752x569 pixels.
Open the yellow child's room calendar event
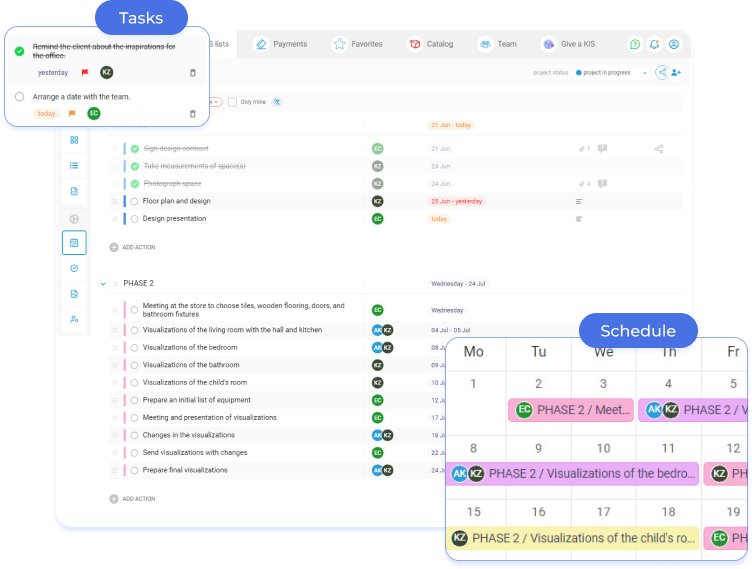(x=572, y=538)
